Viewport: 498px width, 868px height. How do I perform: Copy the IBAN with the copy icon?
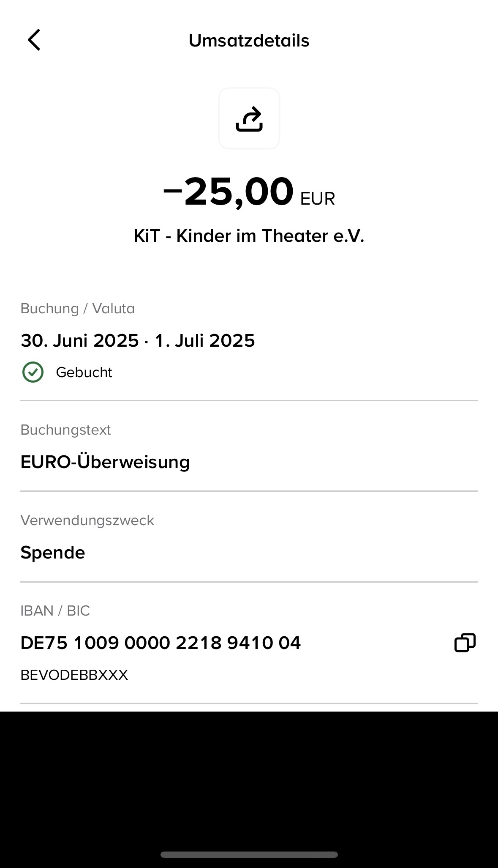[465, 643]
